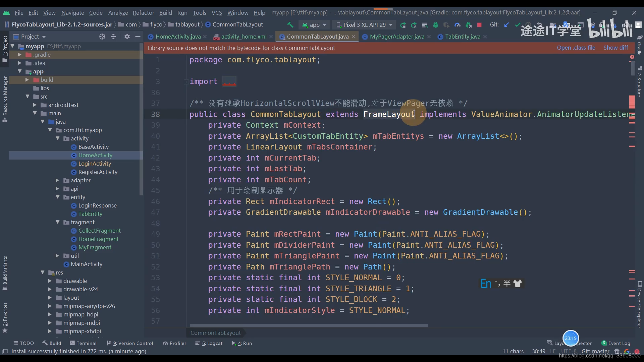Open the Refactor menu
The width and height of the screenshot is (644, 362).
pos(143,13)
